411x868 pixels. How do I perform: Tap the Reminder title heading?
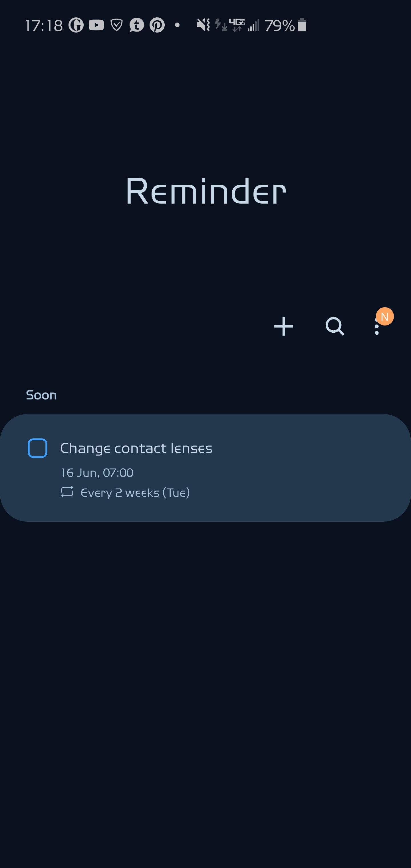coord(205,191)
